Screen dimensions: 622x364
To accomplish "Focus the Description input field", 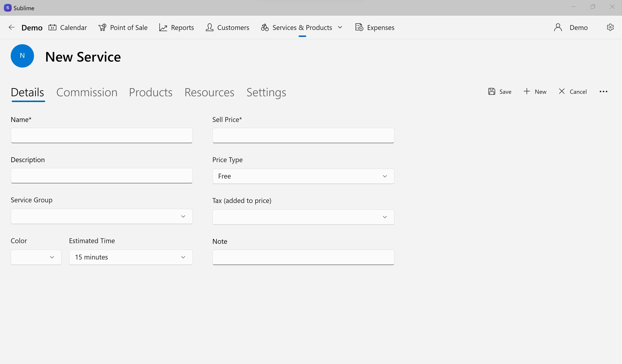I will pyautogui.click(x=101, y=175).
